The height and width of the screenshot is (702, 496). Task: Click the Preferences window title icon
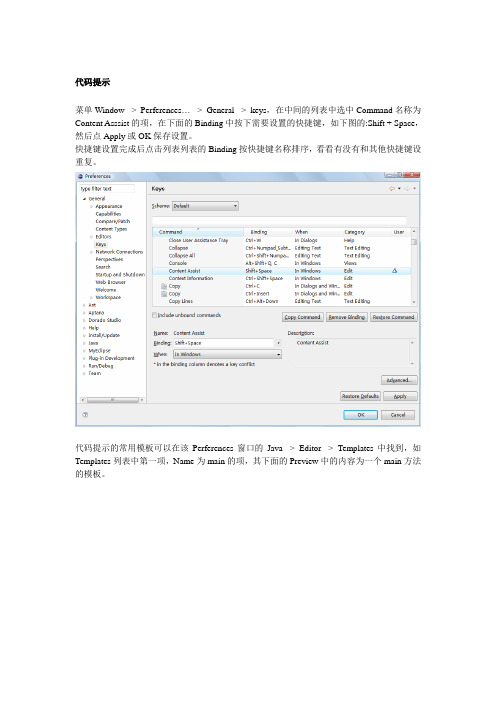(x=81, y=176)
